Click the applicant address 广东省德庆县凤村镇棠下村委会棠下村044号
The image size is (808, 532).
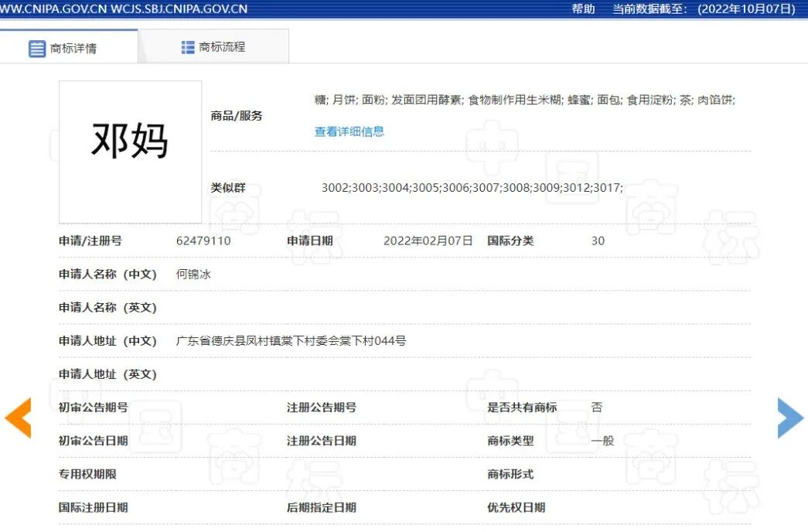coord(291,341)
